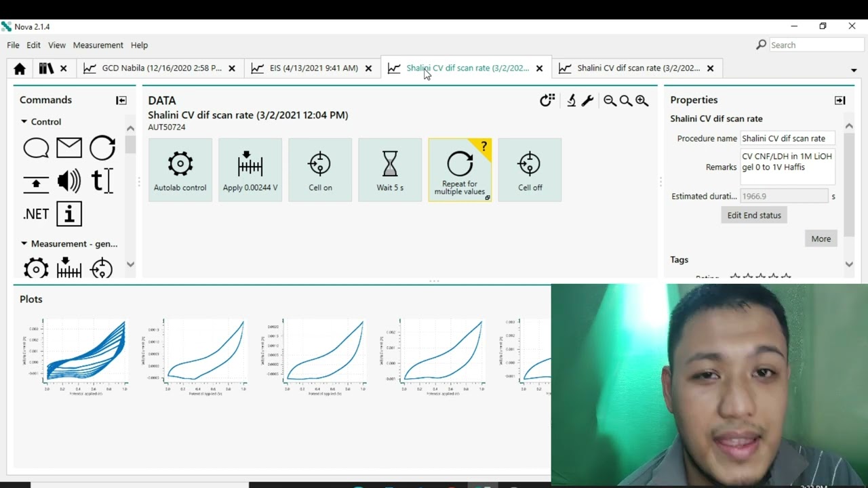Close the Library tab

pos(64,68)
